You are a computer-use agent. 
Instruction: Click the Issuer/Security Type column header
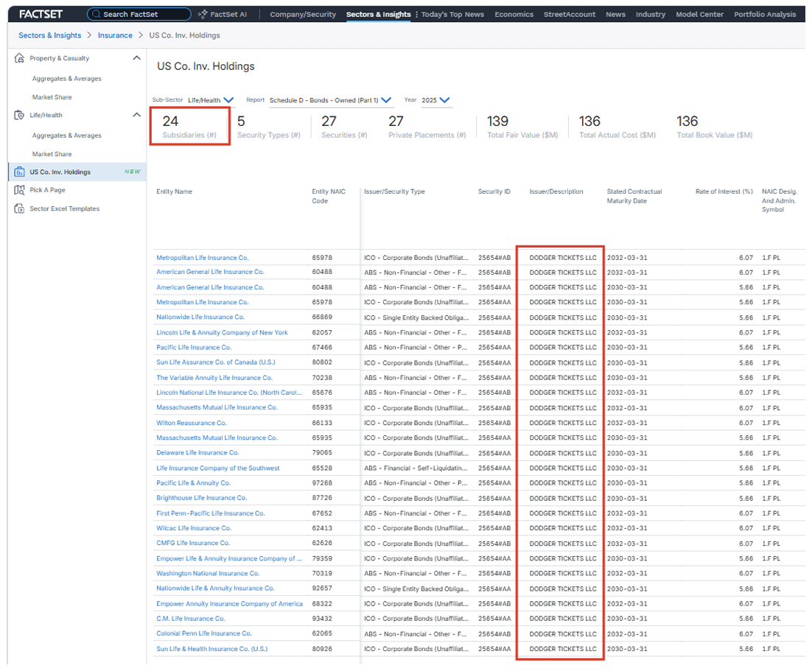point(394,192)
